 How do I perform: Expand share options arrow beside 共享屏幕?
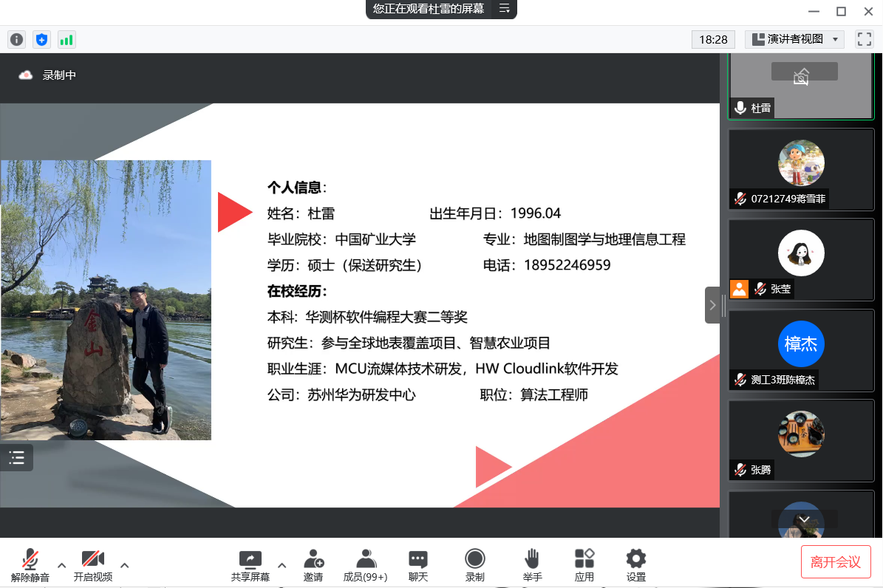(x=282, y=565)
